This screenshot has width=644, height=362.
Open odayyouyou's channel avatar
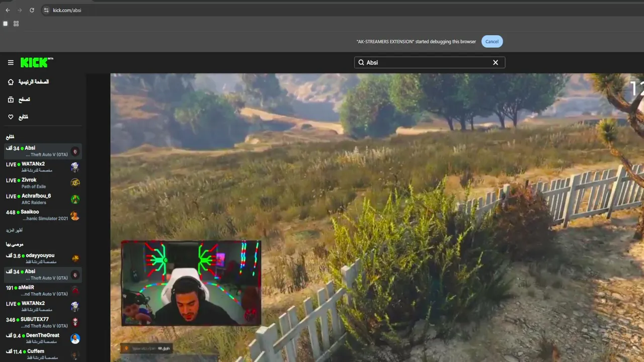75,259
